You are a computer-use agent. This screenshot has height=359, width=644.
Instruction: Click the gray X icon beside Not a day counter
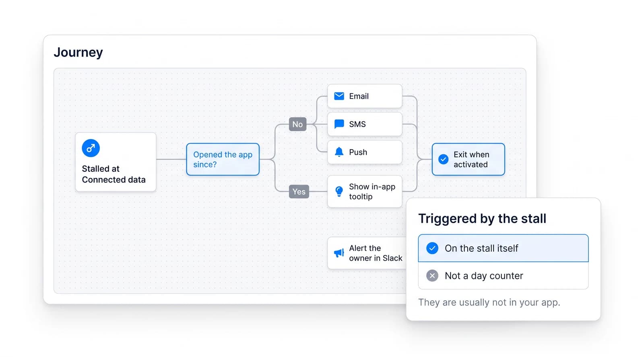pyautogui.click(x=432, y=276)
